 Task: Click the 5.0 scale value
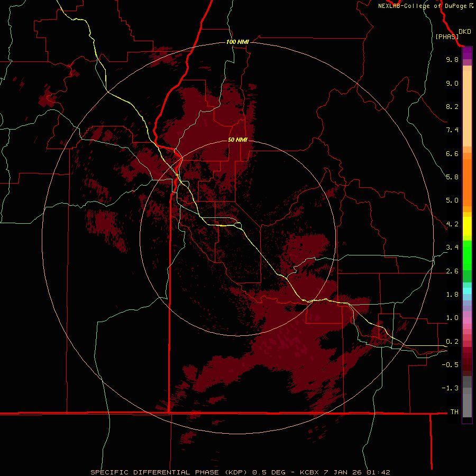pyautogui.click(x=452, y=200)
